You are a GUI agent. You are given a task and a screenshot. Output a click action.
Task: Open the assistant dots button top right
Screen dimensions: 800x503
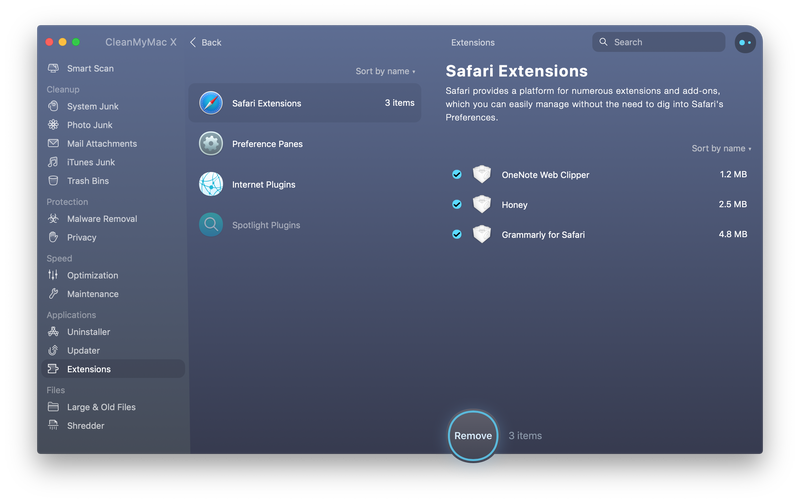pos(745,42)
